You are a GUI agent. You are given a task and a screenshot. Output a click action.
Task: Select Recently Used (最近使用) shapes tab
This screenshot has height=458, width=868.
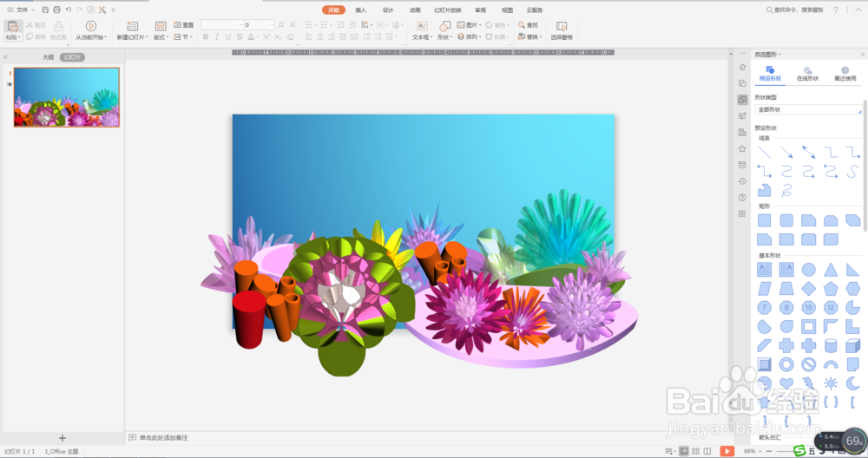(845, 74)
